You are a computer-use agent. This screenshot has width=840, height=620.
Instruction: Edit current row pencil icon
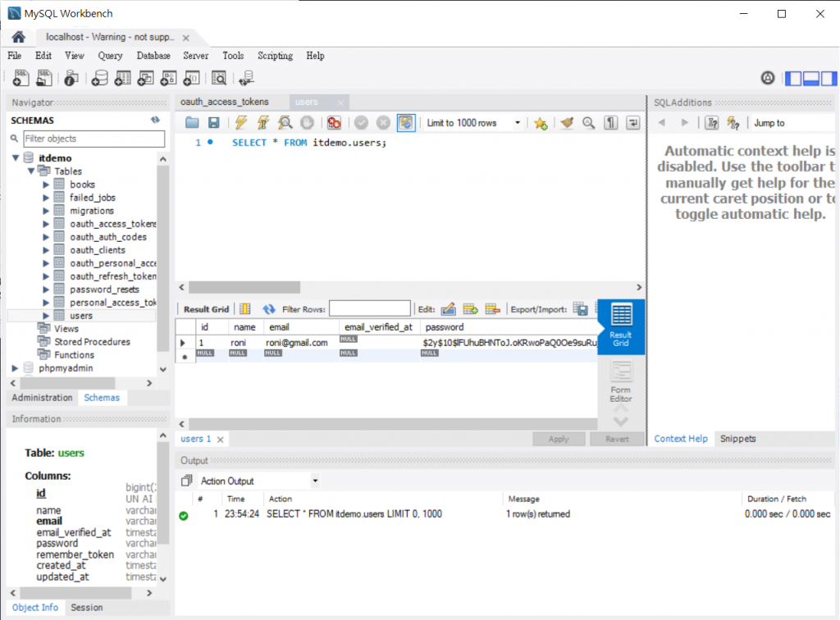[449, 309]
